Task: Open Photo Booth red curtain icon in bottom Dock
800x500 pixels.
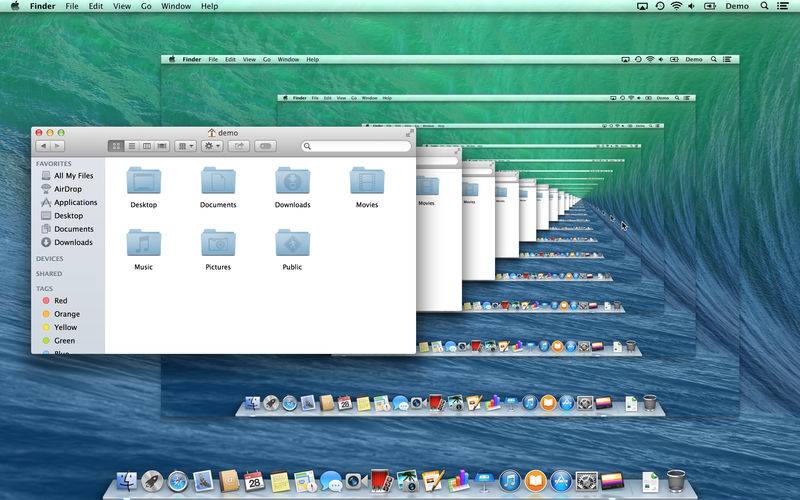Action: click(x=381, y=481)
